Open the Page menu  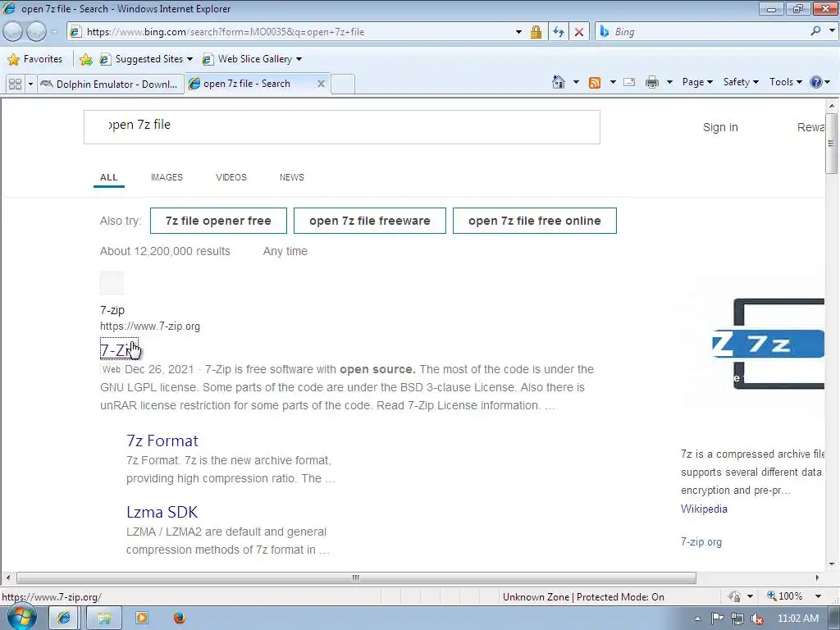click(697, 82)
